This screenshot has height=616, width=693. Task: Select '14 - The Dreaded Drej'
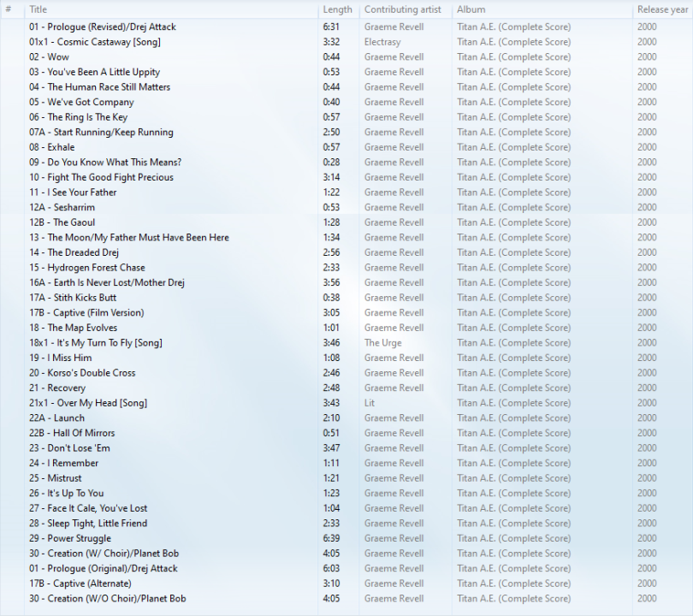tap(74, 252)
